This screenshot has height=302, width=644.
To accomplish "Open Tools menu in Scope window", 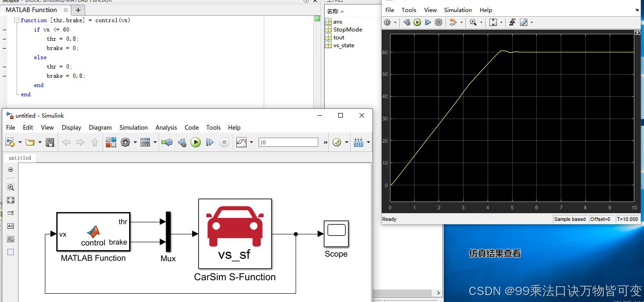I will coord(409,10).
